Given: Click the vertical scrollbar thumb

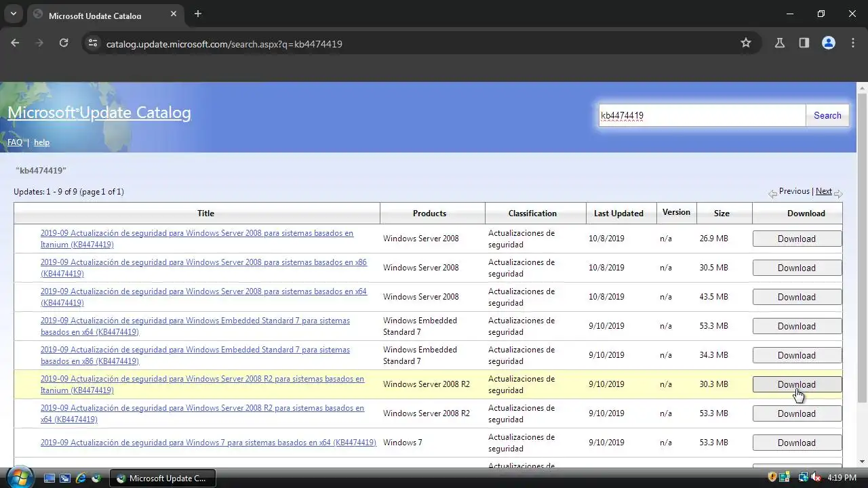Looking at the screenshot, I should 863,247.
